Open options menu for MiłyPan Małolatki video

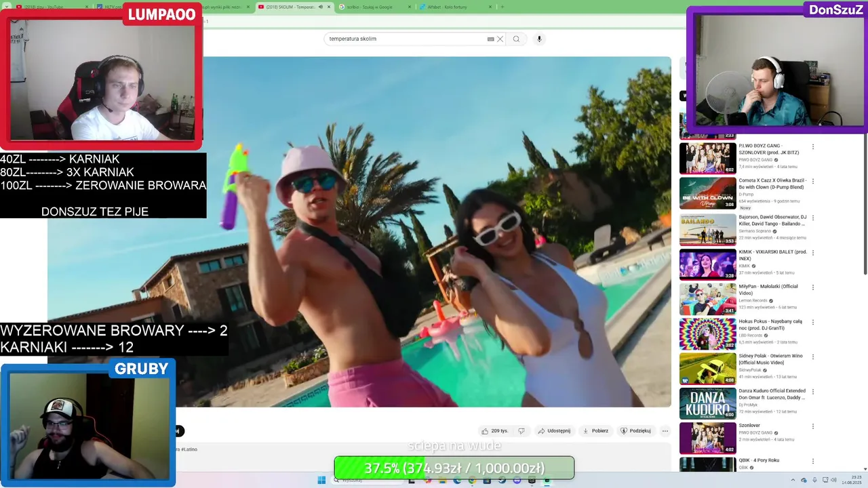813,287
